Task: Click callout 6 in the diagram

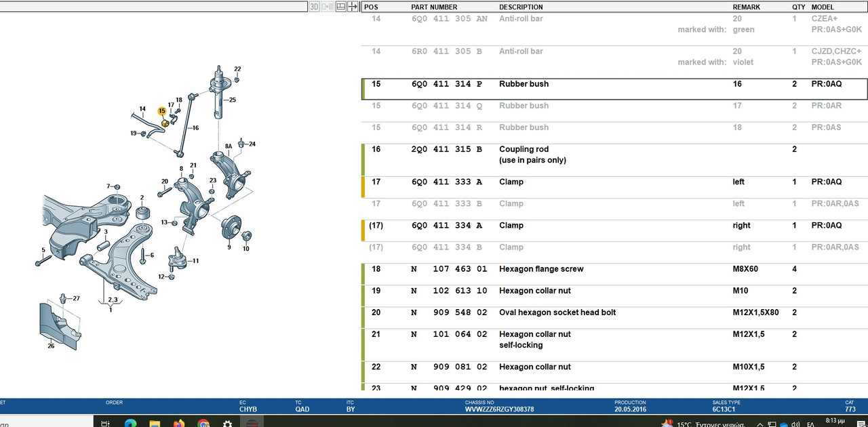Action: [152, 255]
